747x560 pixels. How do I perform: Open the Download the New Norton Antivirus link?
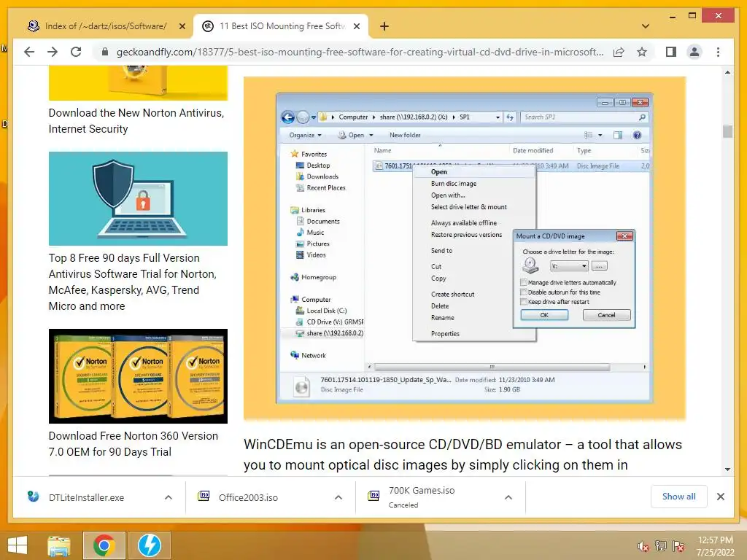(136, 121)
